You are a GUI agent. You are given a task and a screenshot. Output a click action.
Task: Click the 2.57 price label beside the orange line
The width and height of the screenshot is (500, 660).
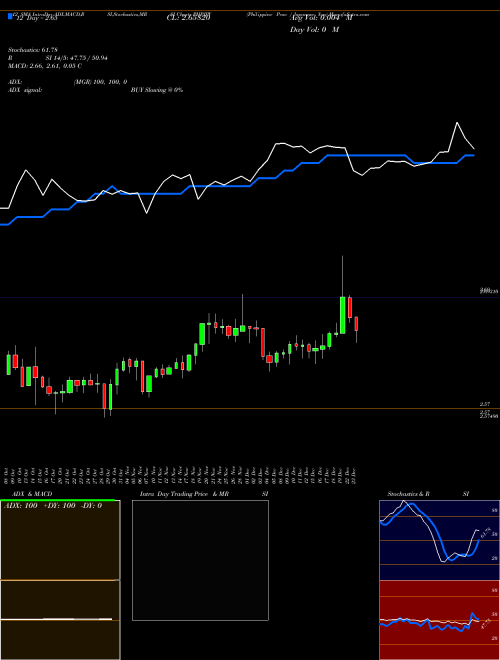485,404
